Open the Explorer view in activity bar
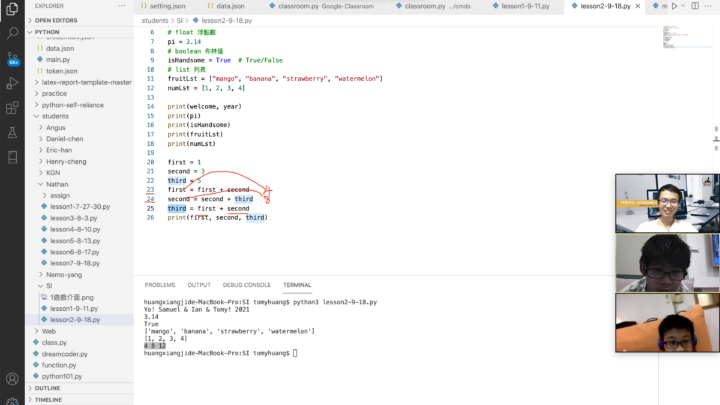The height and width of the screenshot is (405, 720). pos(12,9)
